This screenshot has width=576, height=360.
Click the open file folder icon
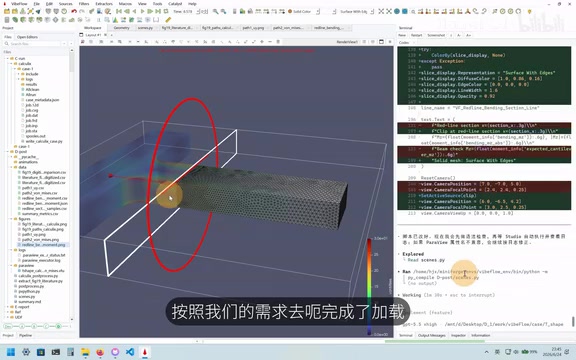point(7,11)
